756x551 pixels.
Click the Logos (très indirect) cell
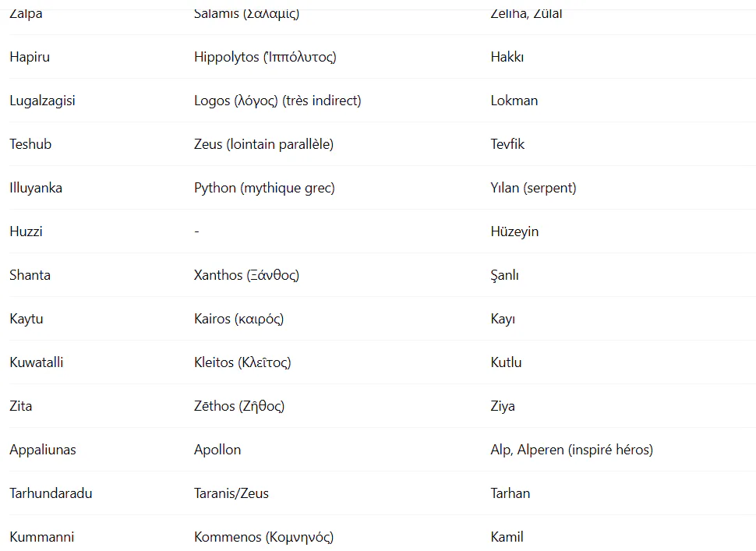(x=277, y=101)
